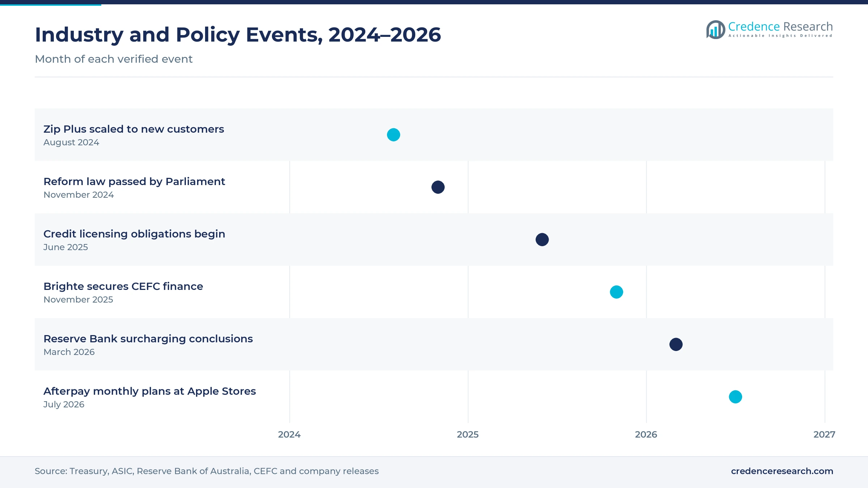Click the Zip Plus August 2024 timeline dot
The width and height of the screenshot is (868, 488).
[x=393, y=135]
